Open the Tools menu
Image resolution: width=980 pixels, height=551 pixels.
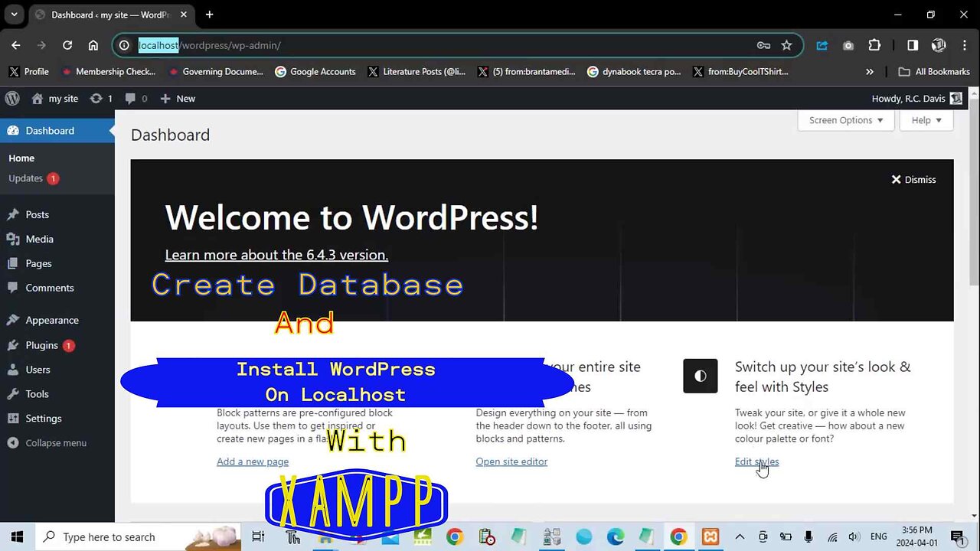click(x=37, y=394)
